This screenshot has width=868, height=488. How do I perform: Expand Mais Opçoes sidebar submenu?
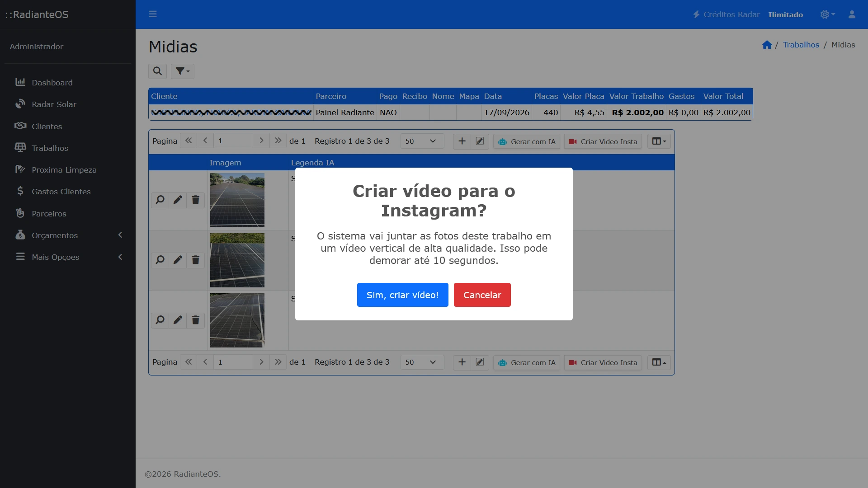(68, 257)
